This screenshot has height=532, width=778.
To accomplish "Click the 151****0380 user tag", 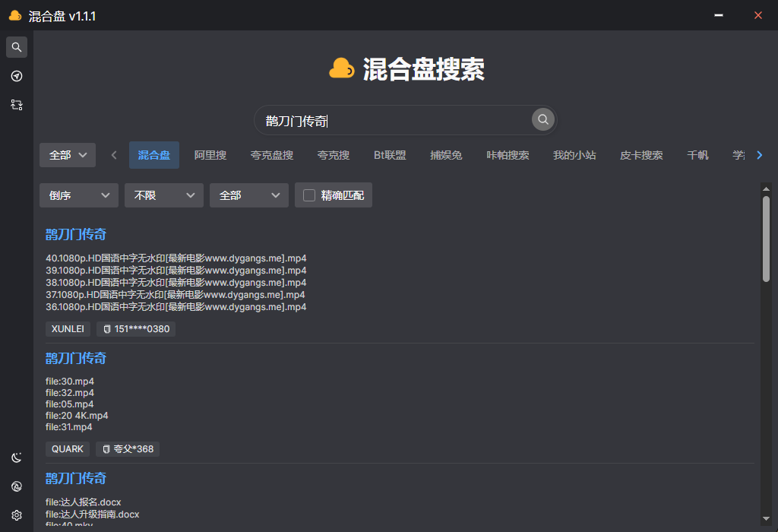I will click(136, 329).
